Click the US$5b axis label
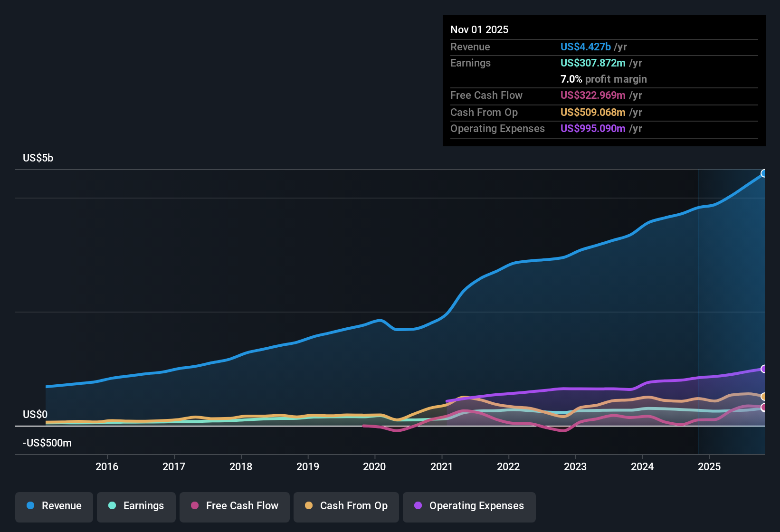This screenshot has height=532, width=780. click(x=38, y=158)
